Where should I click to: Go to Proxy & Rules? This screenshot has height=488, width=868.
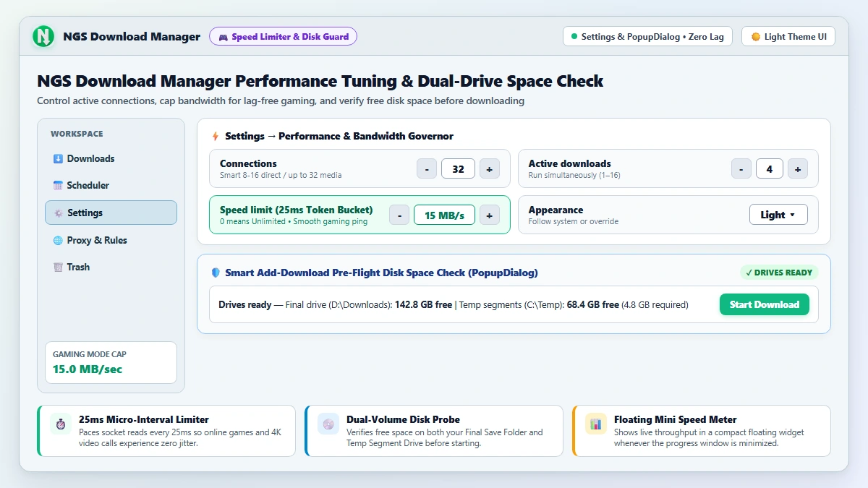tap(111, 240)
